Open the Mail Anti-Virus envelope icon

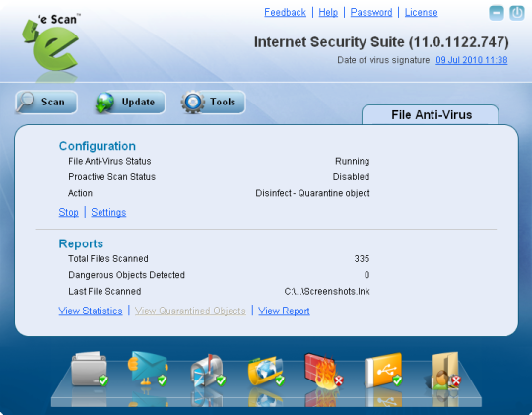pyautogui.click(x=148, y=368)
